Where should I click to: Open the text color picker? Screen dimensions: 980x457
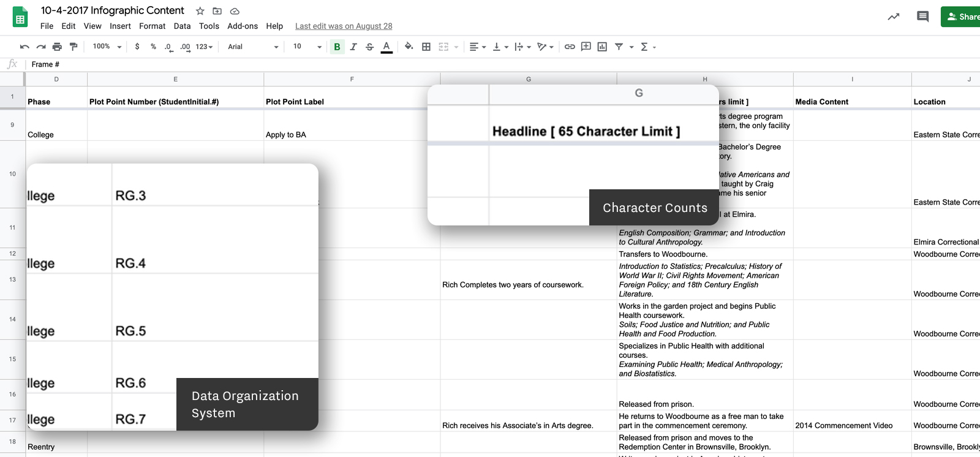tap(386, 47)
